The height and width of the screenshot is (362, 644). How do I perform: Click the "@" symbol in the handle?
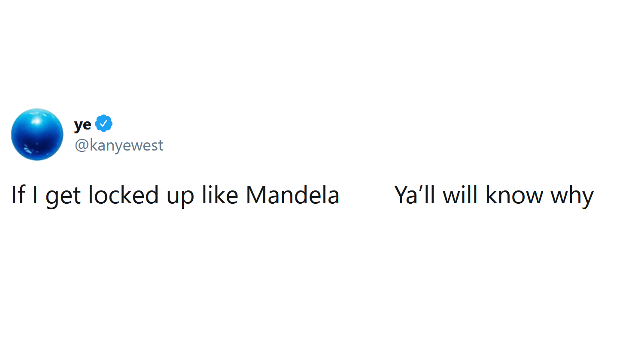pos(82,145)
